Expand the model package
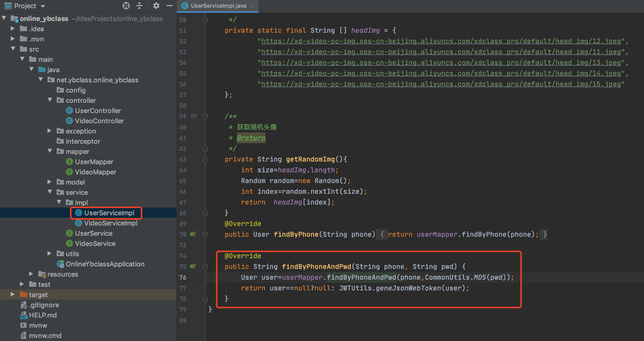644x341 pixels. [x=49, y=182]
